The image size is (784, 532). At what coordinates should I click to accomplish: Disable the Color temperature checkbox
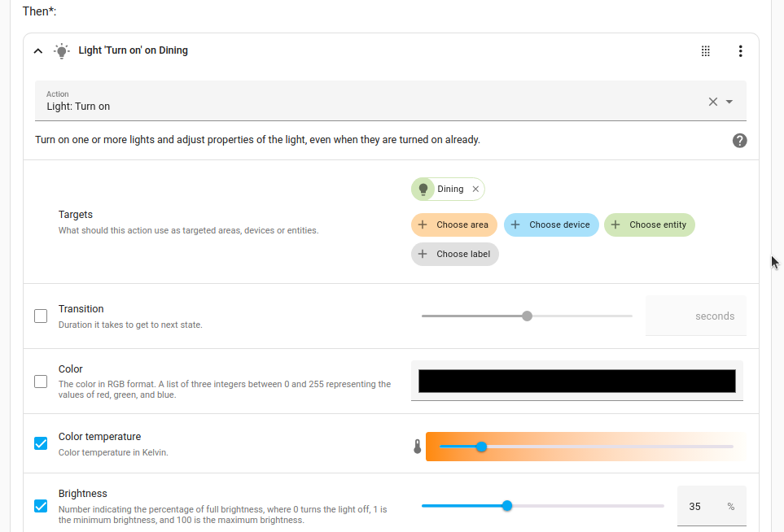click(x=41, y=443)
